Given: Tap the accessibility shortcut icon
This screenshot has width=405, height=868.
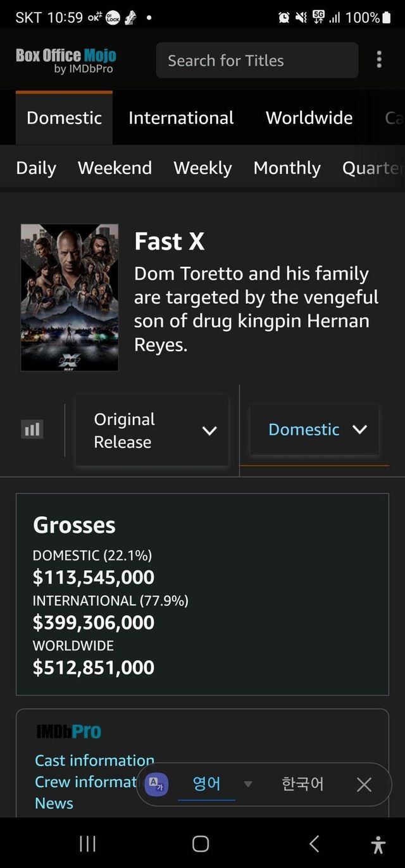Looking at the screenshot, I should 378,844.
